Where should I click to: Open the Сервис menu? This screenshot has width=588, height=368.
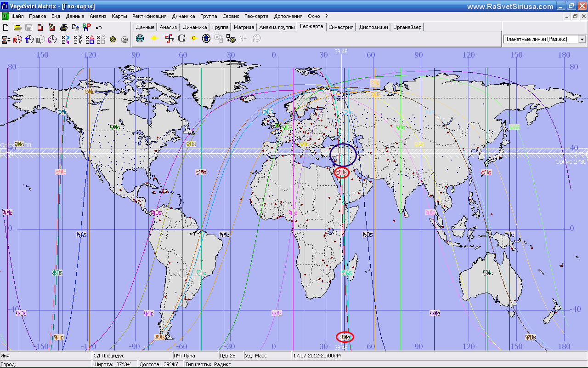230,16
